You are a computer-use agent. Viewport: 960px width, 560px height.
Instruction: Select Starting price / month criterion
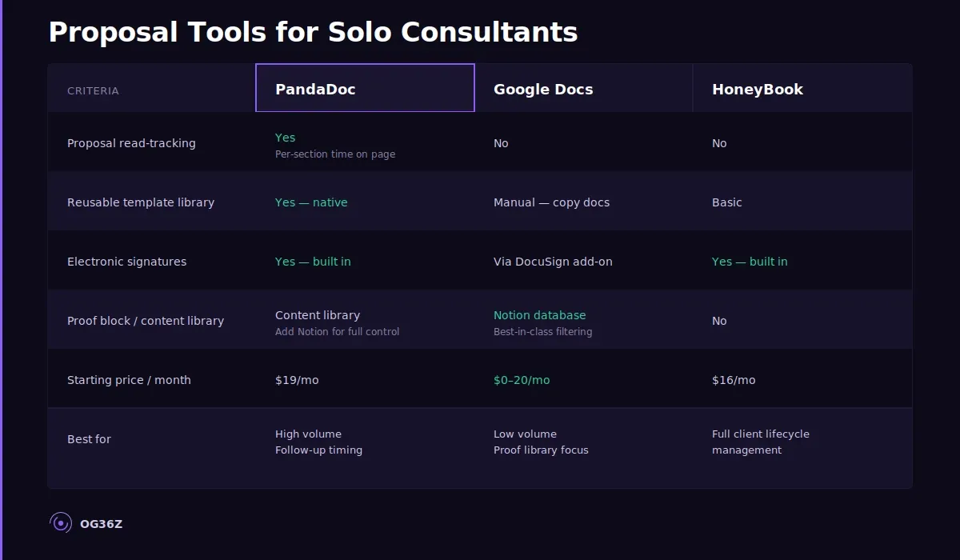[x=129, y=379]
